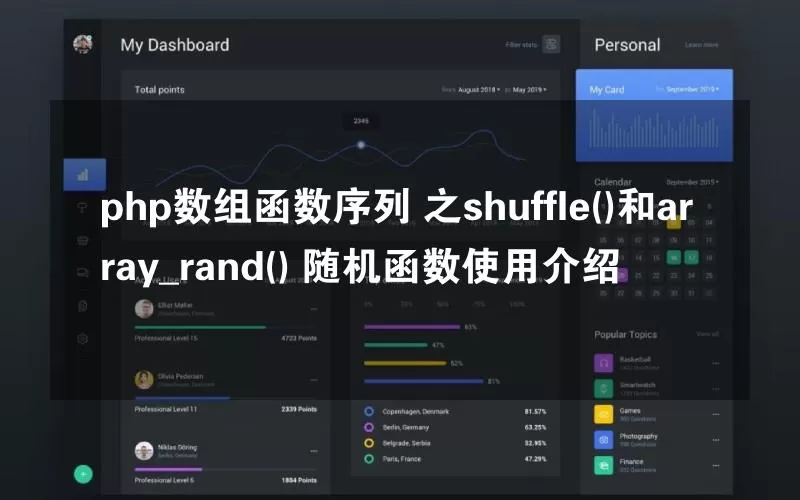The width and height of the screenshot is (800, 500).
Task: Click Elliot Møller's avatar photo
Action: 144,309
